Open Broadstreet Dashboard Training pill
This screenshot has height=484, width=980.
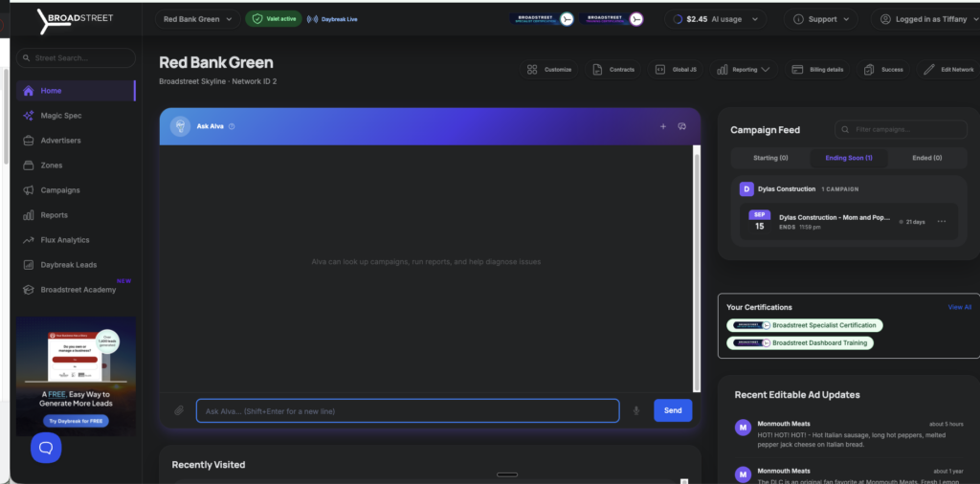pyautogui.click(x=800, y=342)
